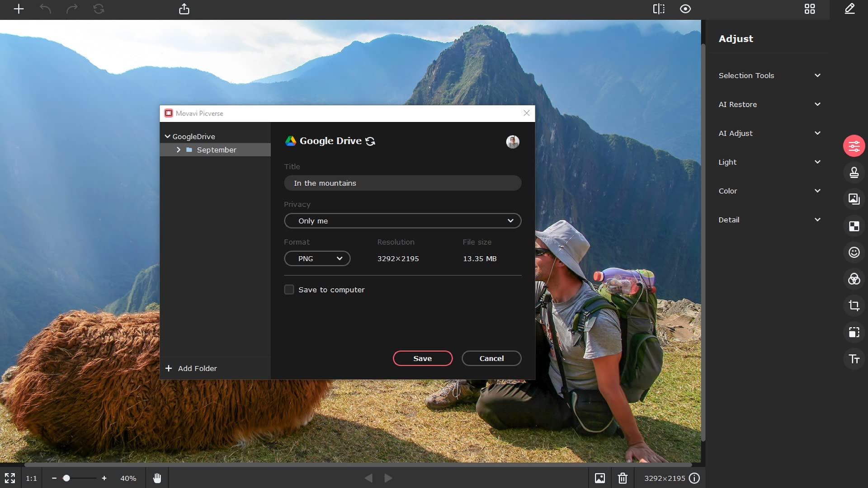Click the zoom slider handle
Screen dimensions: 868x488
[x=66, y=478]
